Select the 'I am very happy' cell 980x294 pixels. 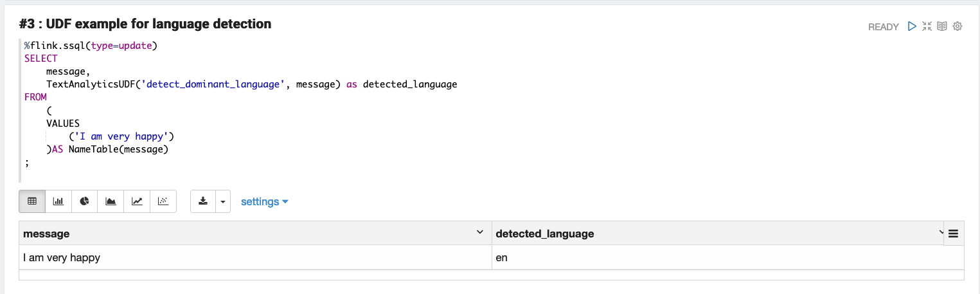pos(255,257)
